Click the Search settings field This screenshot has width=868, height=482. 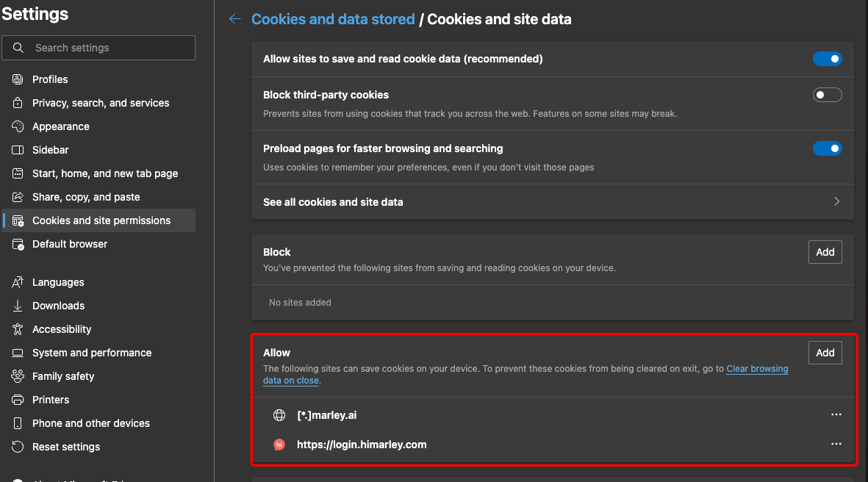tap(110, 48)
